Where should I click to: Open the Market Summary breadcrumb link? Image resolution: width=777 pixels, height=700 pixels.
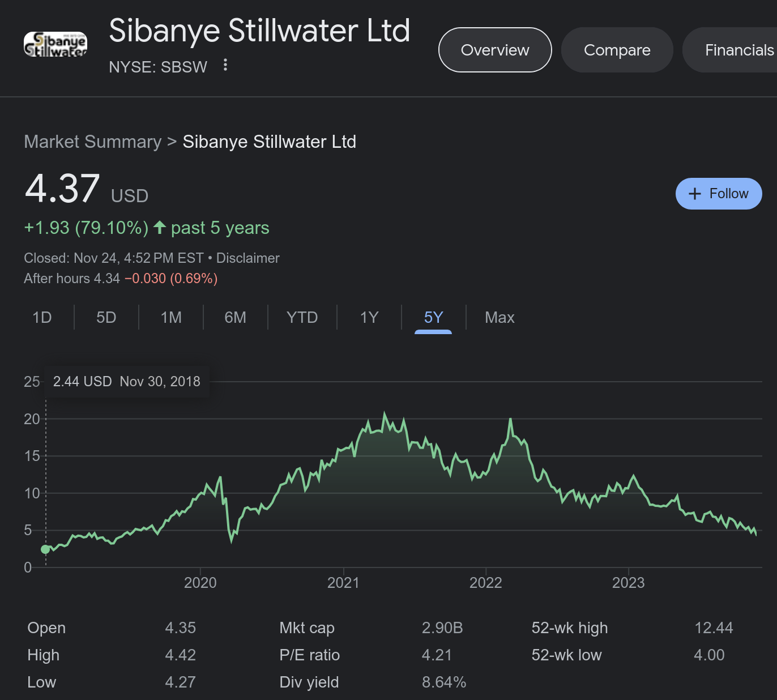tap(92, 142)
